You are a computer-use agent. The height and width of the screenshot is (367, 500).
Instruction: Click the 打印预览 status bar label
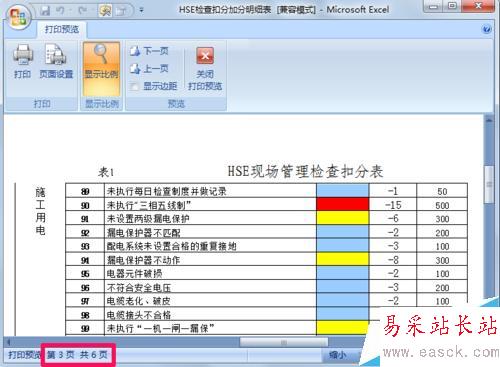[x=24, y=355]
